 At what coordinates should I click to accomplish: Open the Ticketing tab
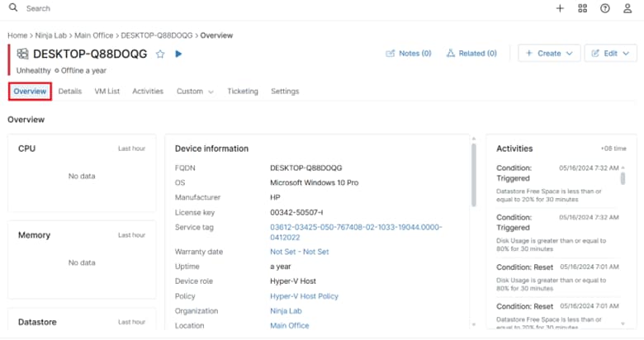(x=243, y=92)
